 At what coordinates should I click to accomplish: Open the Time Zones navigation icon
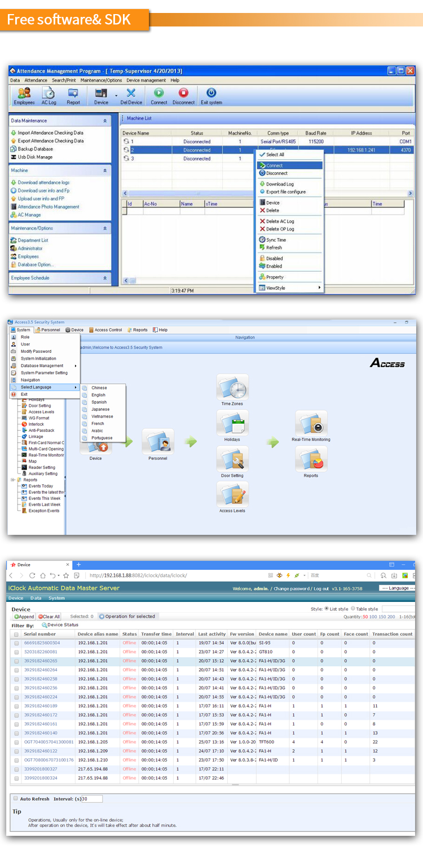pyautogui.click(x=232, y=388)
